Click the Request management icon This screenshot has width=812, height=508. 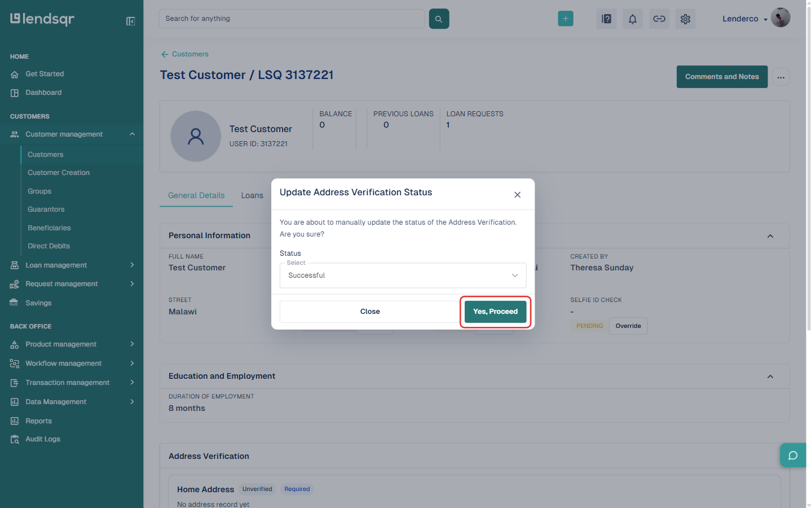tap(15, 284)
